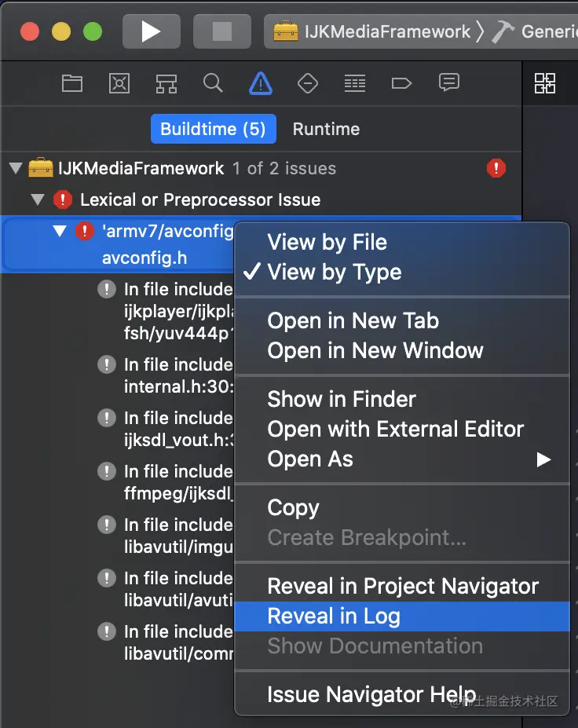The image size is (578, 728).
Task: Switch to the Buildtime (5) tab
Action: (x=213, y=129)
